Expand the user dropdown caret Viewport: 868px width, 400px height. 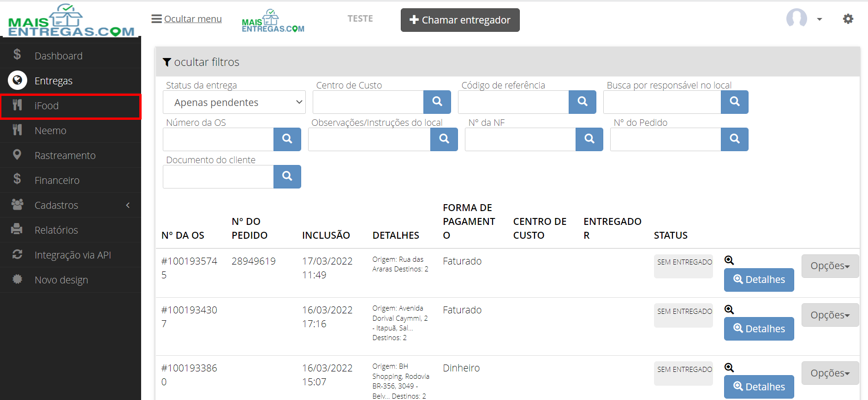coord(820,19)
